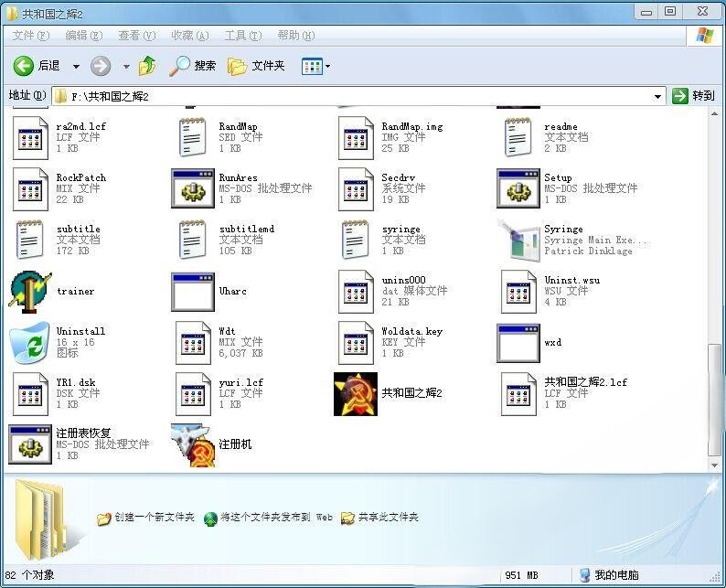The image size is (726, 588).
Task: Select the Uninstall recycle-bin icon
Action: coord(29,343)
